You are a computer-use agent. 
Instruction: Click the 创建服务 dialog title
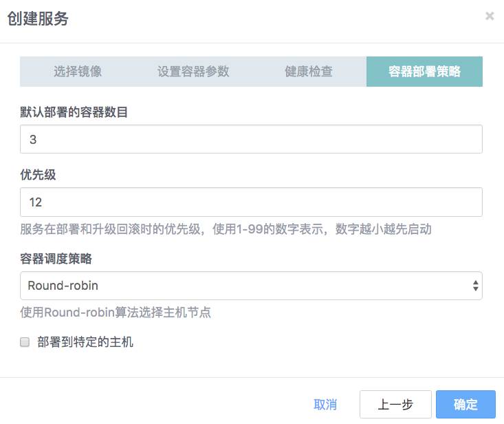[x=38, y=19]
